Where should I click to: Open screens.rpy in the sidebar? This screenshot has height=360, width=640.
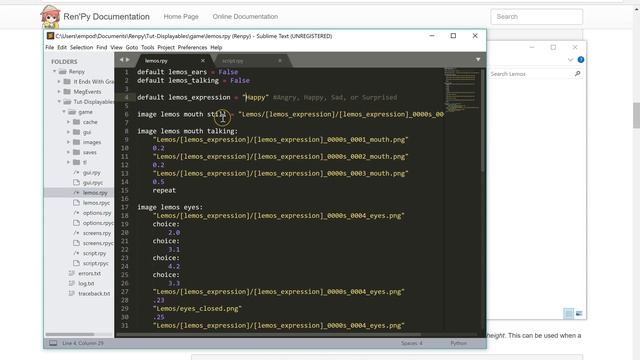tap(97, 233)
